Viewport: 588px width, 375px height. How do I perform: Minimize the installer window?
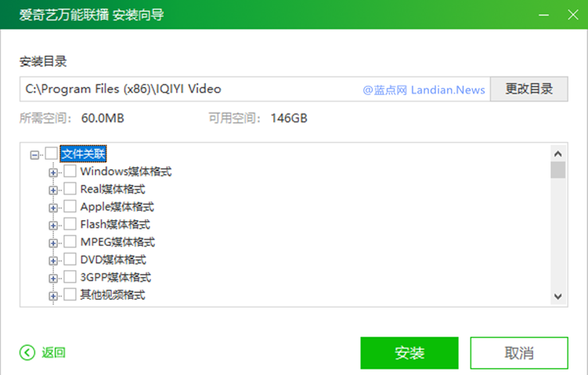[x=543, y=15]
